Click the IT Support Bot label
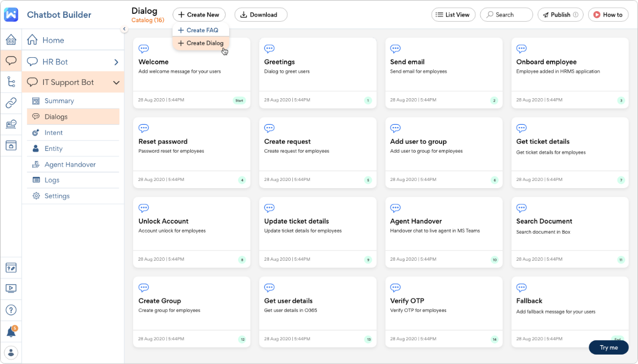 (68, 82)
